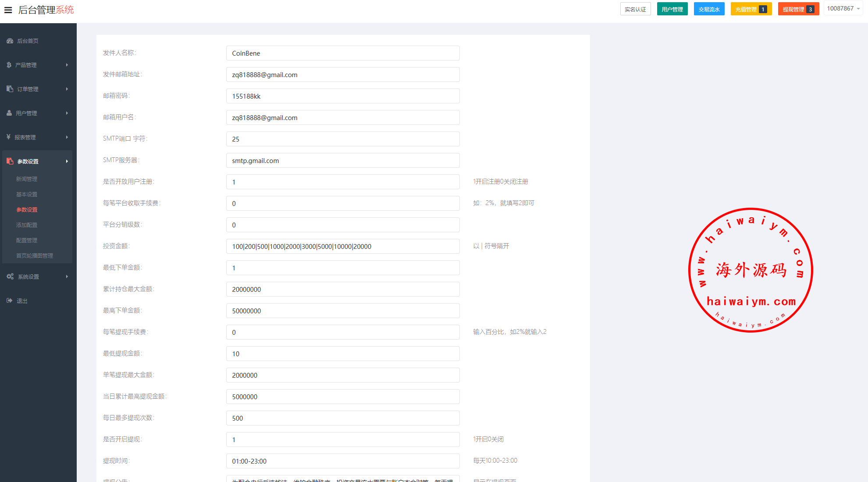The width and height of the screenshot is (868, 482).
Task: Expand the 产品管理 submenu arrow
Action: pos(67,65)
